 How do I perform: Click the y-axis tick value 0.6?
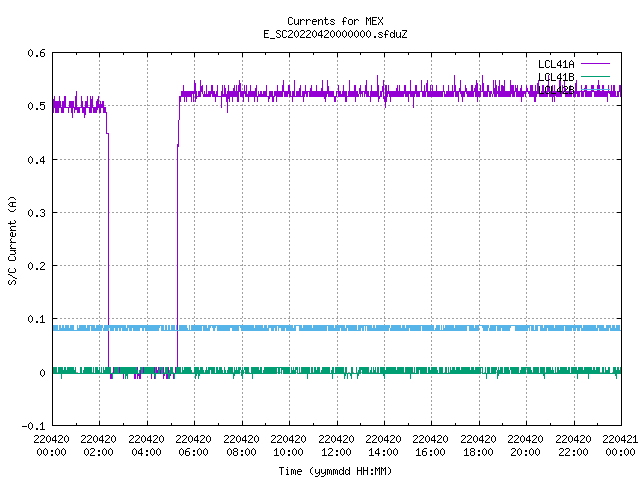point(36,53)
